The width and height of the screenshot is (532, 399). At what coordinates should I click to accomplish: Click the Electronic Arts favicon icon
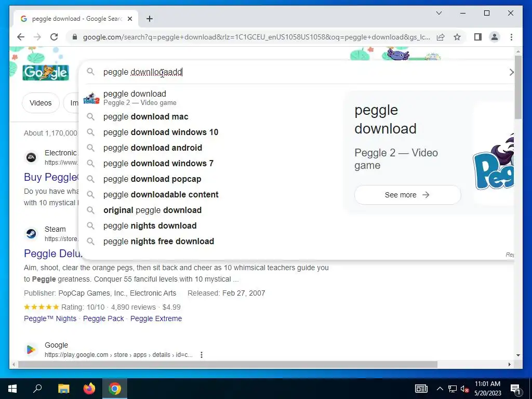tap(31, 157)
